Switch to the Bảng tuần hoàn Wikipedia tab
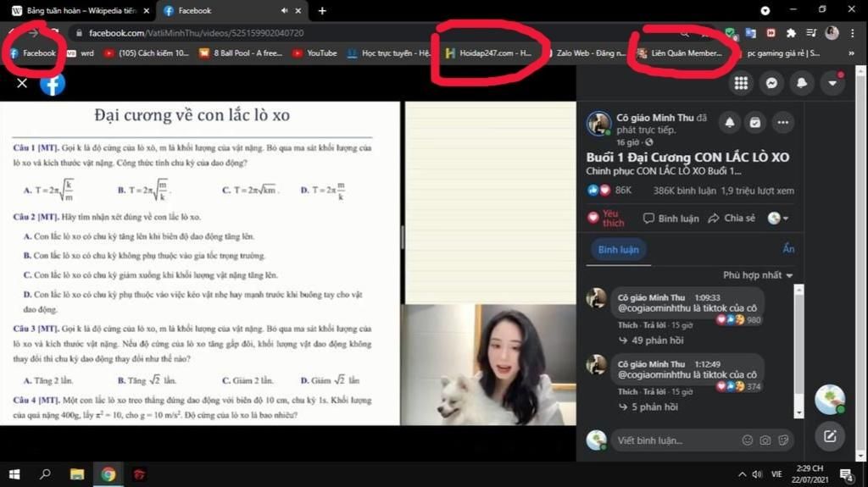868x487 pixels. (82, 10)
